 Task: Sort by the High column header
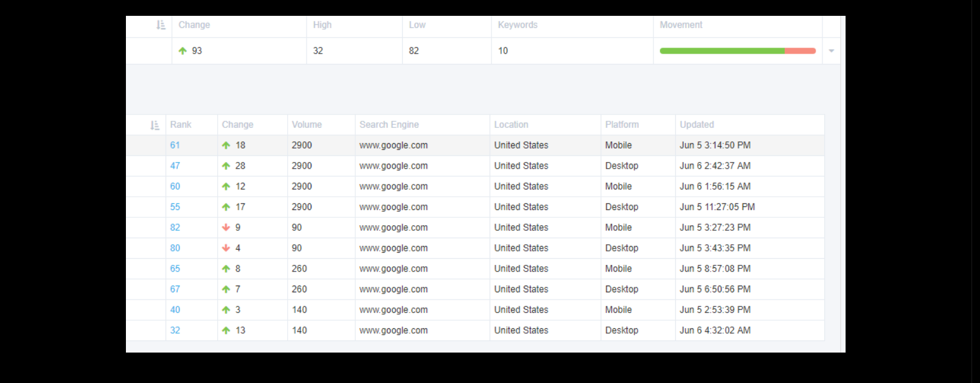(322, 25)
